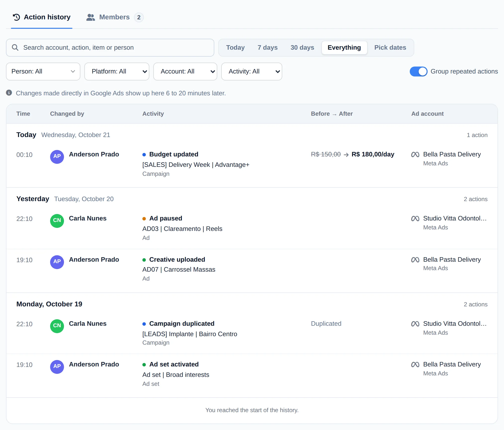The height and width of the screenshot is (430, 504).
Task: Select the 7 days range
Action: [268, 47]
